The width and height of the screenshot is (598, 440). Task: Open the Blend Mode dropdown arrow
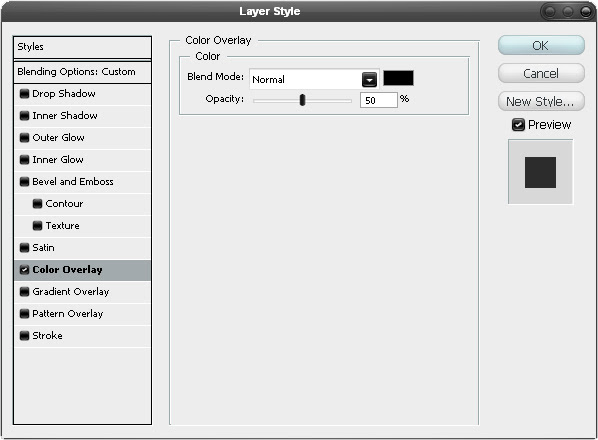[x=369, y=80]
